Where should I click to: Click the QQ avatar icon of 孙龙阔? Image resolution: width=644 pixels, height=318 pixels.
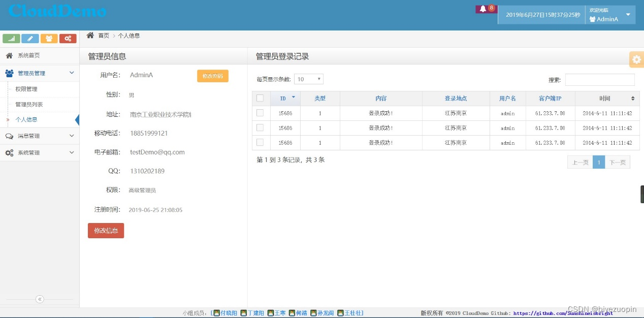click(313, 313)
